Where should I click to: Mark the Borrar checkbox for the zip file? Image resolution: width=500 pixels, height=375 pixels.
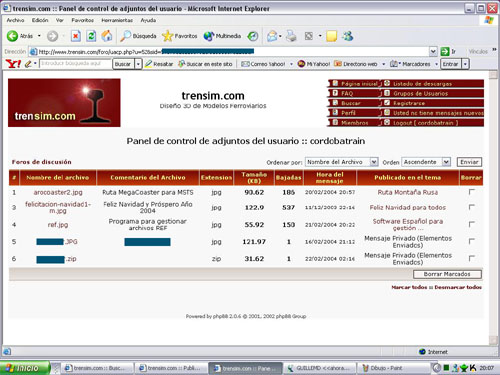471,258
